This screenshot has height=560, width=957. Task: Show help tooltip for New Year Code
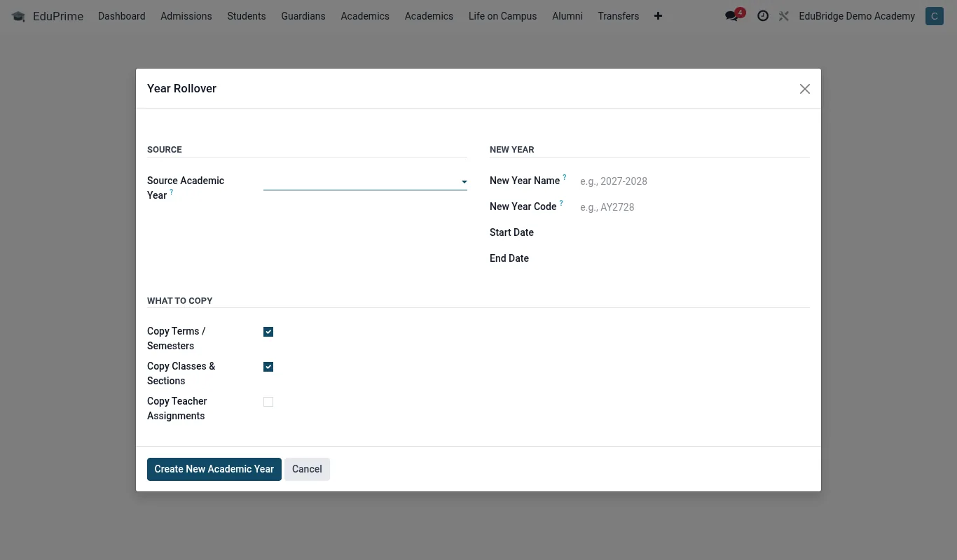(x=561, y=203)
